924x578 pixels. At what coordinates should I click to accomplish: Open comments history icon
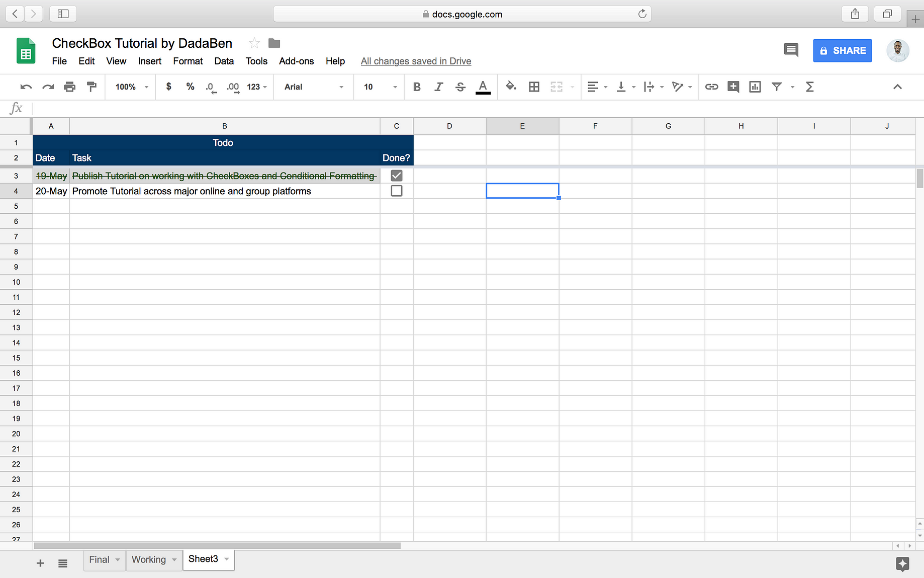coord(791,50)
